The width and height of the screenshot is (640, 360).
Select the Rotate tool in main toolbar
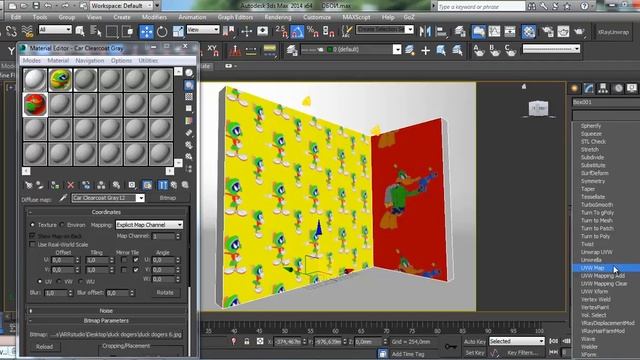pos(162,32)
